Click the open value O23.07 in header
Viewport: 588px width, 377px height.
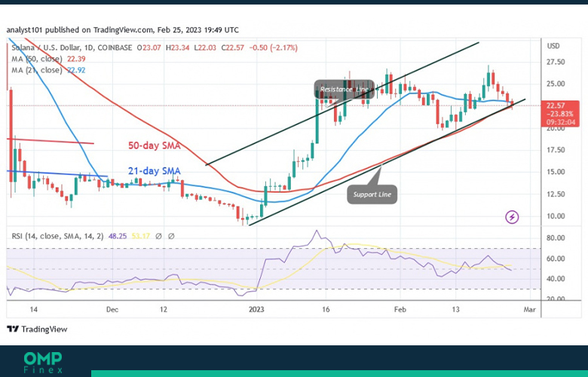pyautogui.click(x=149, y=48)
